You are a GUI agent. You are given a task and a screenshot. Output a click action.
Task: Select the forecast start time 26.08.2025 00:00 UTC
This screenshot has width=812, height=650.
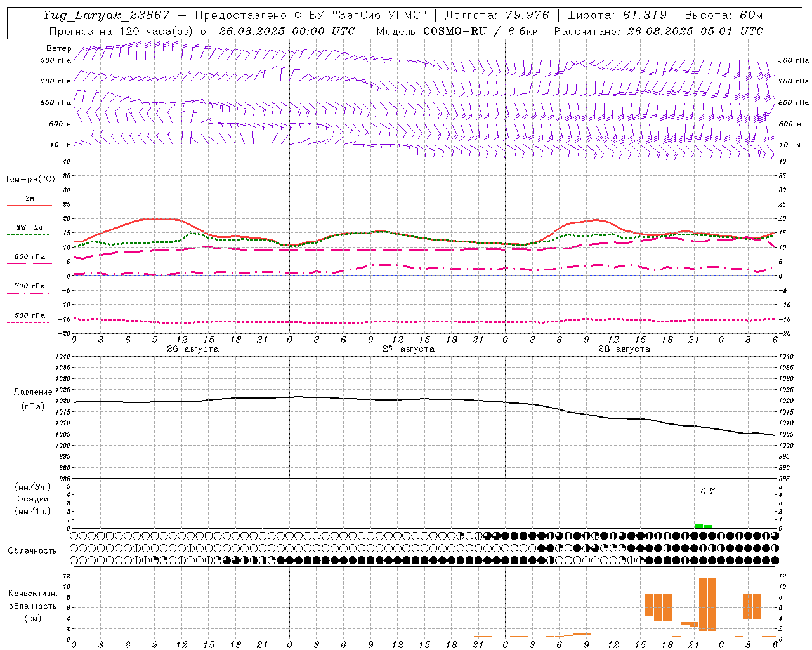287,31
